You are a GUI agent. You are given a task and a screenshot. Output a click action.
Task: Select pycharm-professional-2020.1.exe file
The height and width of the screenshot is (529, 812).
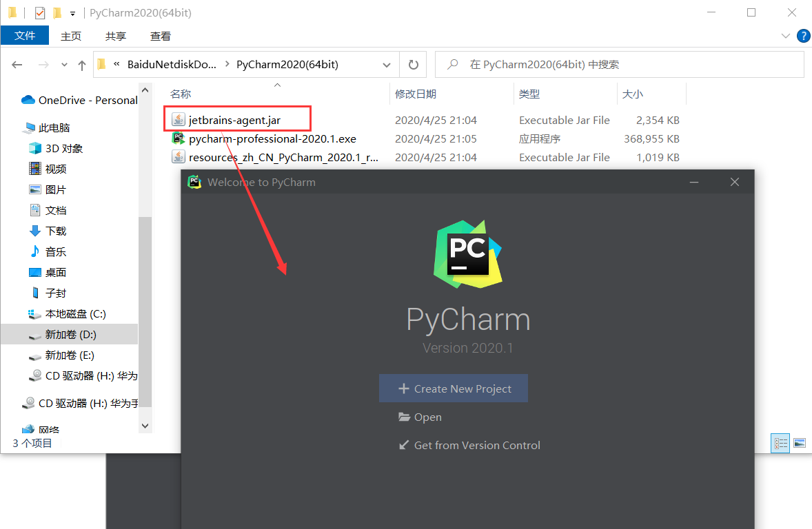(x=272, y=138)
